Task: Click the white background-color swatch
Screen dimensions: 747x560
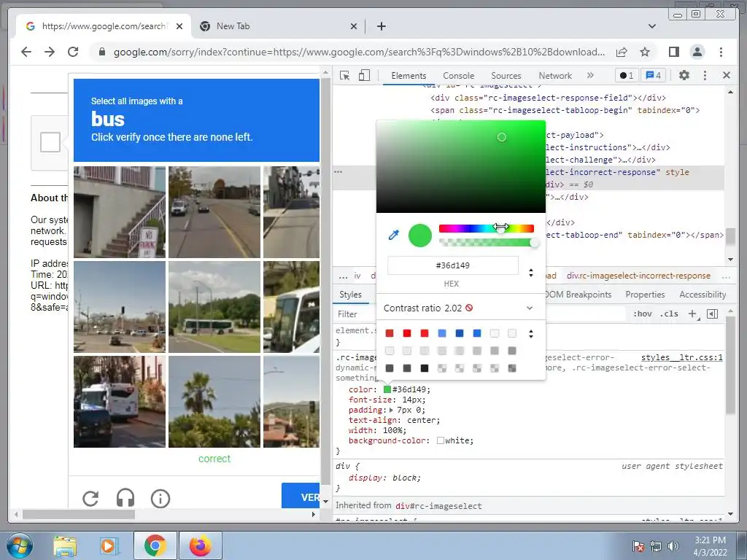Action: (440, 440)
